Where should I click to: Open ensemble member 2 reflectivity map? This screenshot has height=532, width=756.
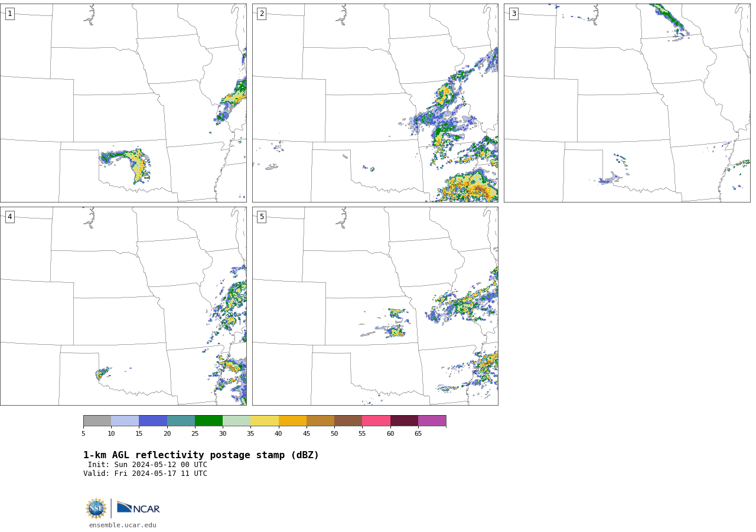click(x=375, y=103)
